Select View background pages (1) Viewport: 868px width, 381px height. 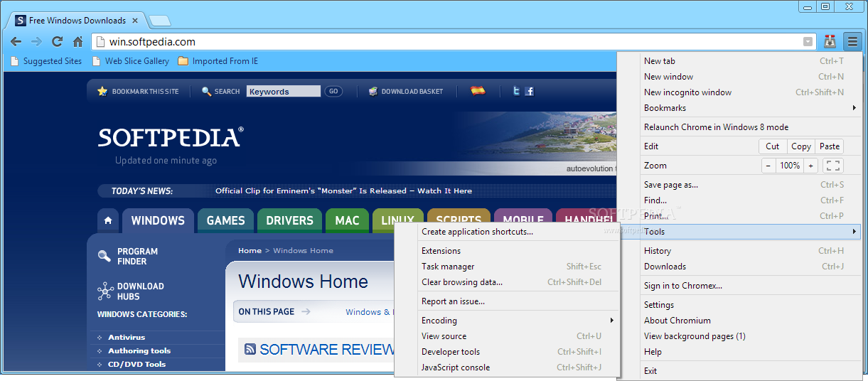click(x=739, y=336)
